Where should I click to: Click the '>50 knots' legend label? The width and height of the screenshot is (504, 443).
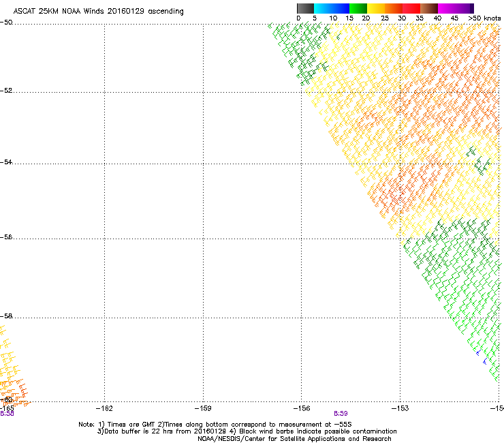pos(484,18)
